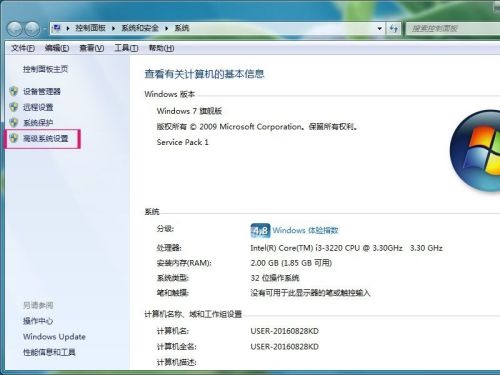Click the shield icon beside 高级系统设置

pos(14,138)
